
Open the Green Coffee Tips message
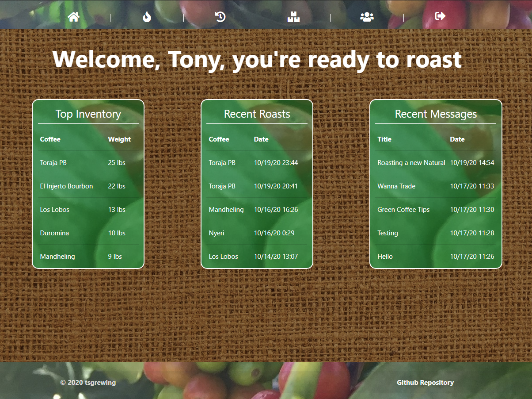403,210
